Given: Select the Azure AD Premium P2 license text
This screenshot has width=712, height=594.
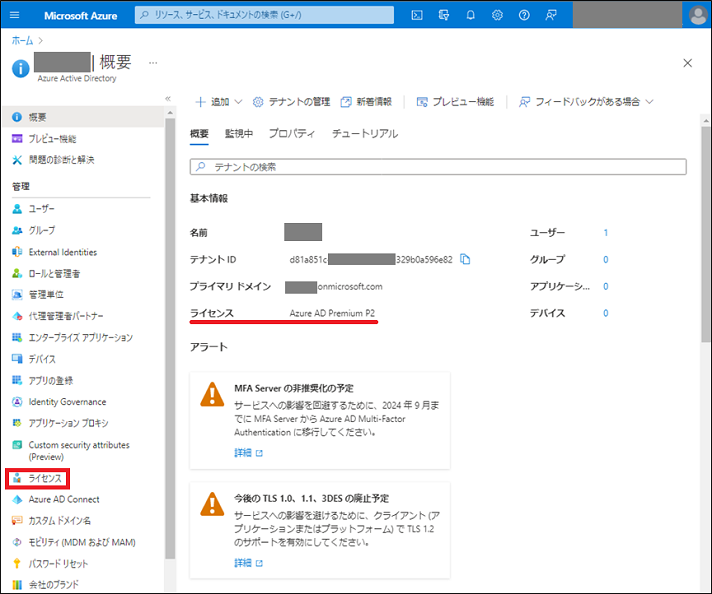Looking at the screenshot, I should [x=332, y=313].
